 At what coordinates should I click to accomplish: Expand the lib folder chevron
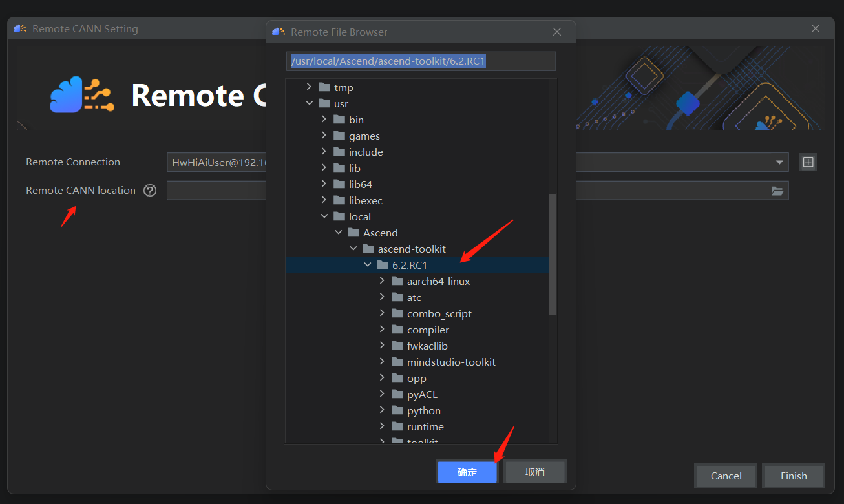tap(324, 168)
